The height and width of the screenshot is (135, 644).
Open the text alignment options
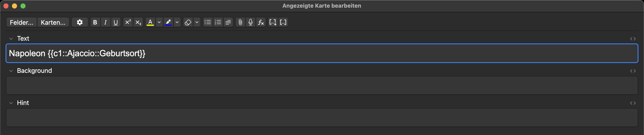(228, 22)
